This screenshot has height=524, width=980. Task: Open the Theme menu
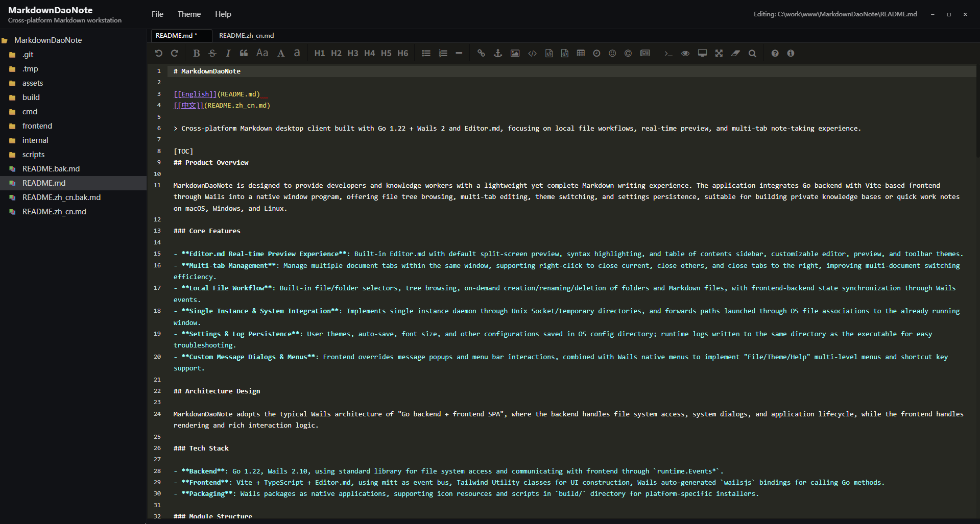tap(189, 14)
